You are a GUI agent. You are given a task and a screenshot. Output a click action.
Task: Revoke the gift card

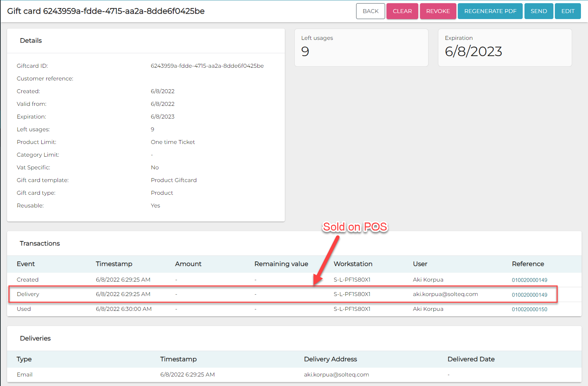pyautogui.click(x=438, y=11)
